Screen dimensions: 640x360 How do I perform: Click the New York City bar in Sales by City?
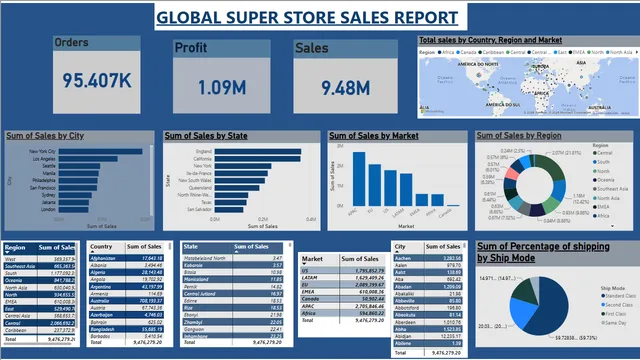pyautogui.click(x=100, y=151)
